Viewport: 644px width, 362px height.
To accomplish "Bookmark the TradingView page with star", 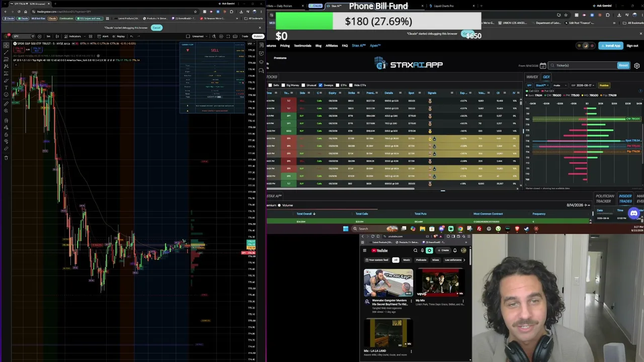I will point(196,11).
